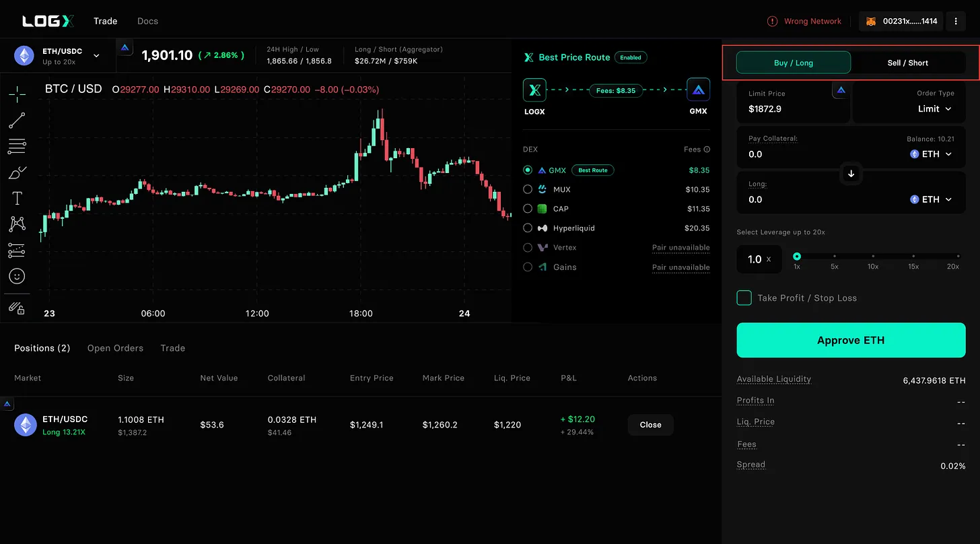Click the Vertex Pair unavailable label
The height and width of the screenshot is (544, 980).
681,248
